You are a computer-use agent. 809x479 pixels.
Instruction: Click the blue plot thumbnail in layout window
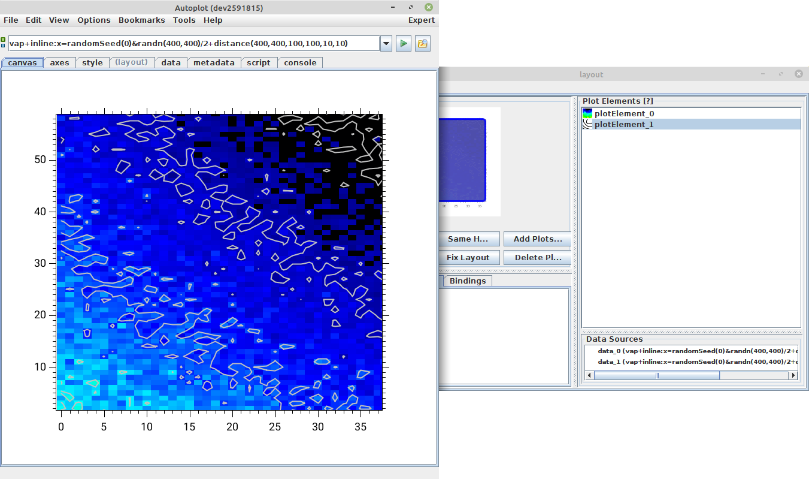coord(462,160)
